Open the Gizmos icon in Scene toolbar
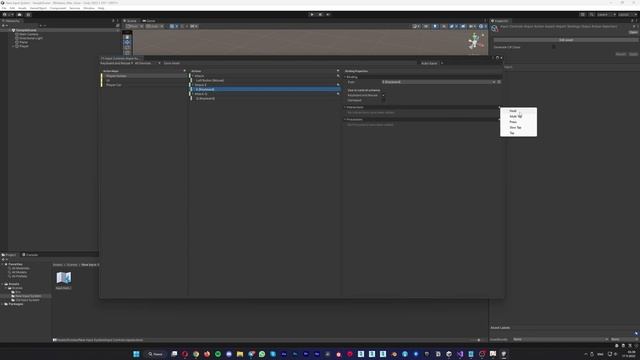 point(482,26)
